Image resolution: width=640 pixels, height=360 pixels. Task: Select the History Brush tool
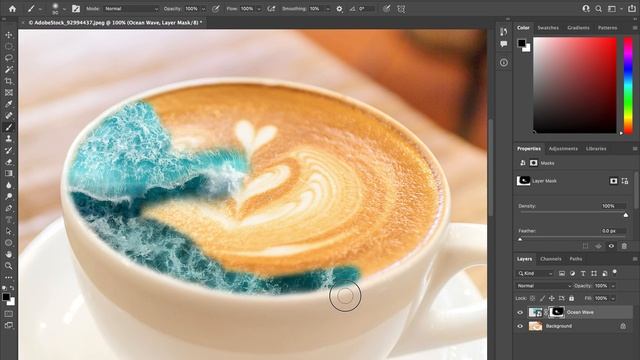tap(9, 150)
